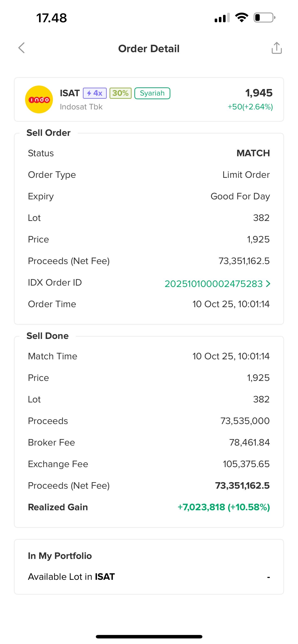
Task: Tap Available Lot in ISAT row
Action: [x=149, y=577]
